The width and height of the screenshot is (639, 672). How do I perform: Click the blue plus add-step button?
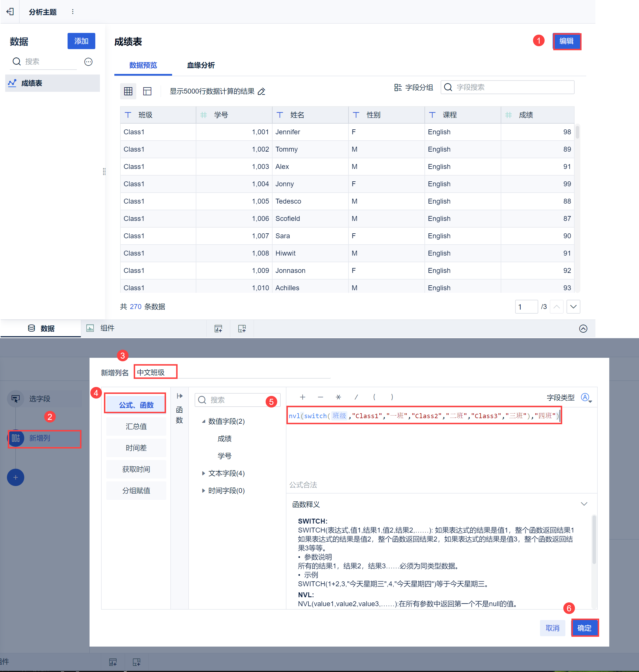pyautogui.click(x=16, y=477)
